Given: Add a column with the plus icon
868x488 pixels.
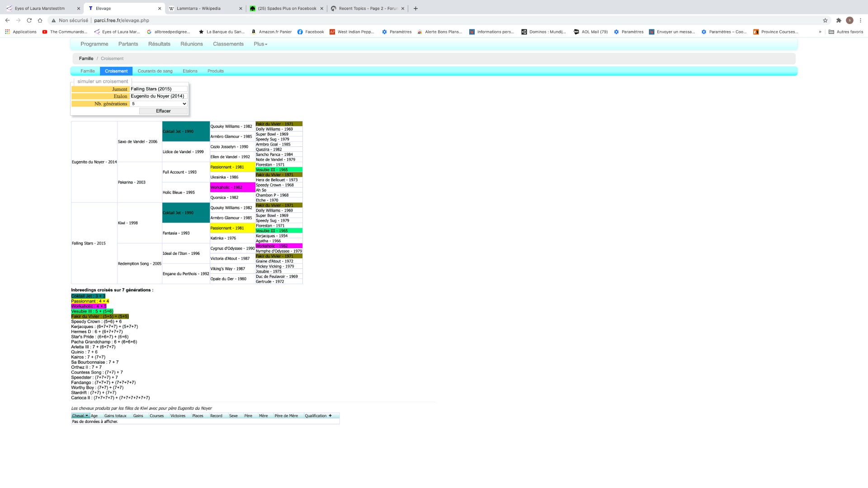Looking at the screenshot, I should point(330,416).
